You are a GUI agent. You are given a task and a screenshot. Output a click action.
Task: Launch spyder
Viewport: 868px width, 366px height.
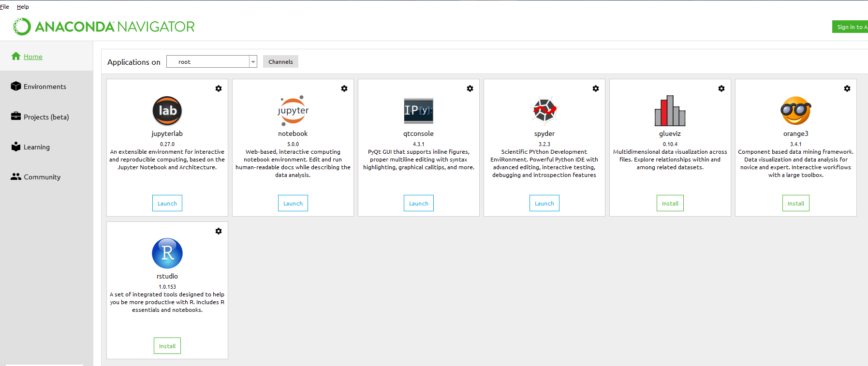pos(544,203)
